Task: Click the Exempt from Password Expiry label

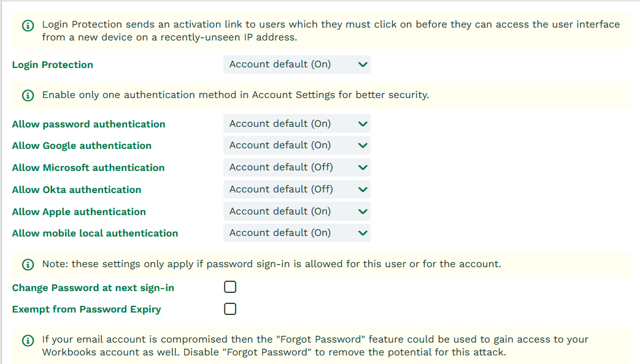Action: pyautogui.click(x=87, y=309)
